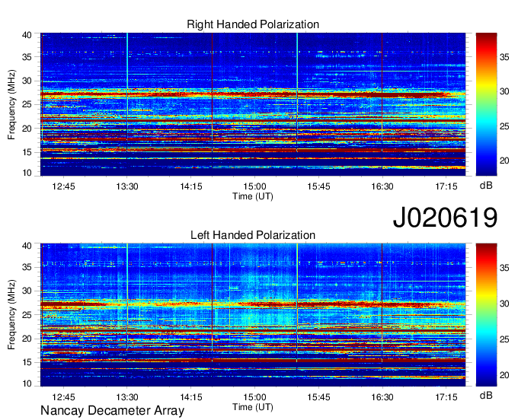The height and width of the screenshot is (420, 518).
Task: Select the J020619 observation label
Action: tap(445, 217)
